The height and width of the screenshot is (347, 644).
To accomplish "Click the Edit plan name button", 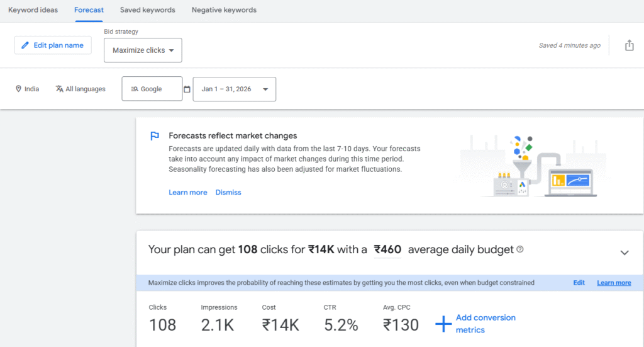I will coord(53,45).
